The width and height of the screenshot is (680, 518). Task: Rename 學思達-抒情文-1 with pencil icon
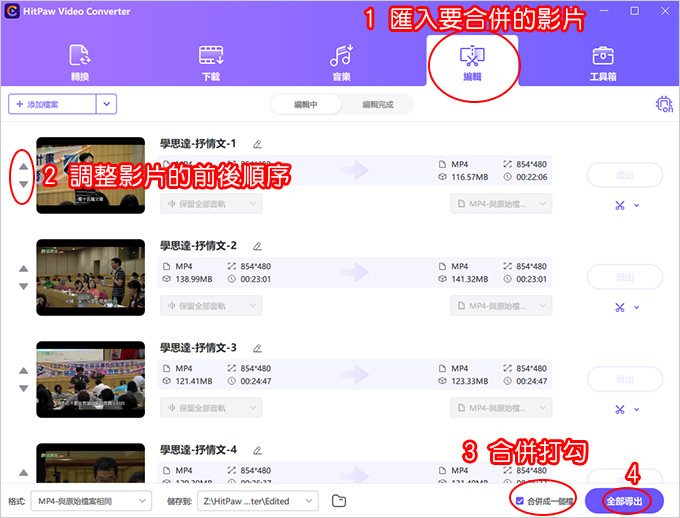pos(257,144)
